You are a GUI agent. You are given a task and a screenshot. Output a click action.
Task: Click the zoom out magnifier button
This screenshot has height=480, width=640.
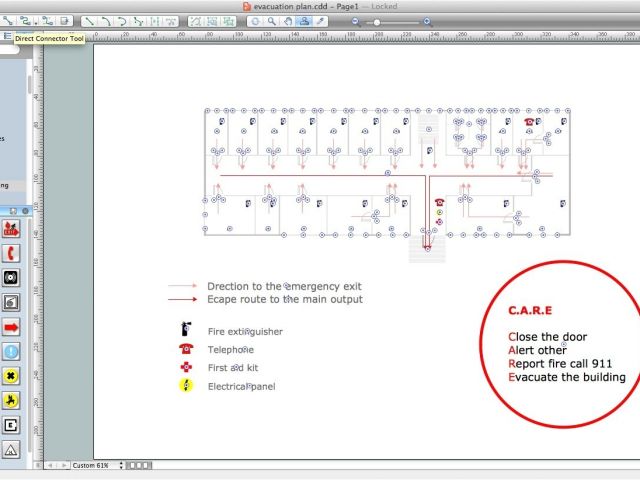[x=355, y=21]
